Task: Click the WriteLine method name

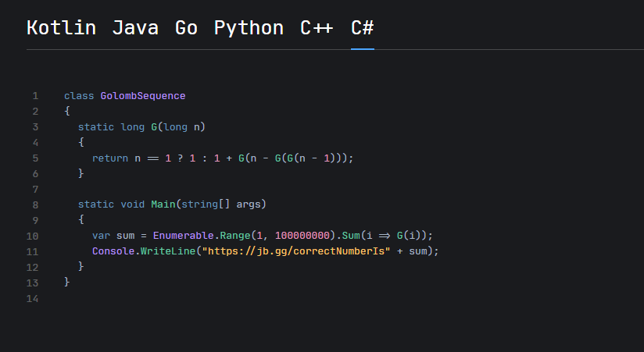Action: [168, 251]
